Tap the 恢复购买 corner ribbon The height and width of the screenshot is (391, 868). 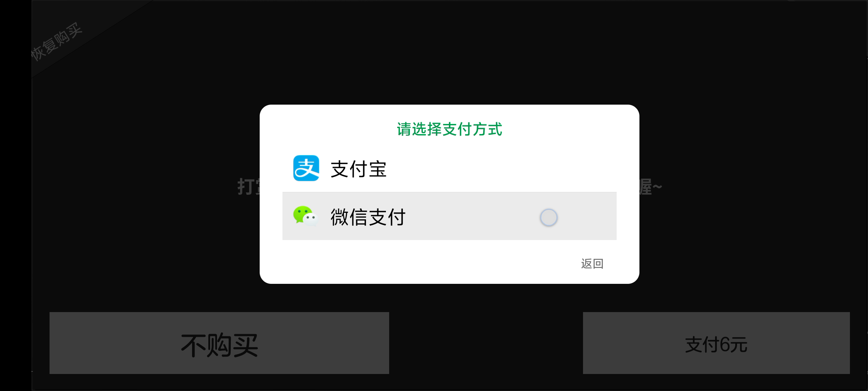pyautogui.click(x=57, y=41)
